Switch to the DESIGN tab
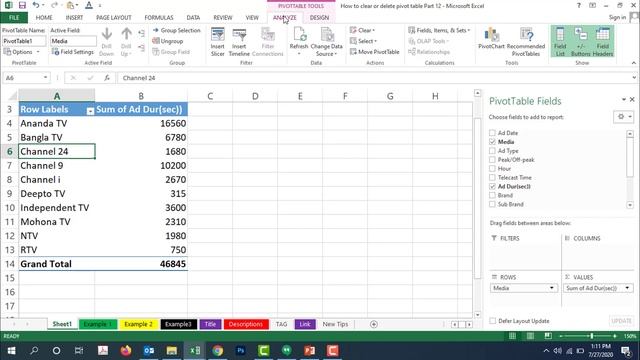This screenshot has height=360, width=640. (319, 18)
